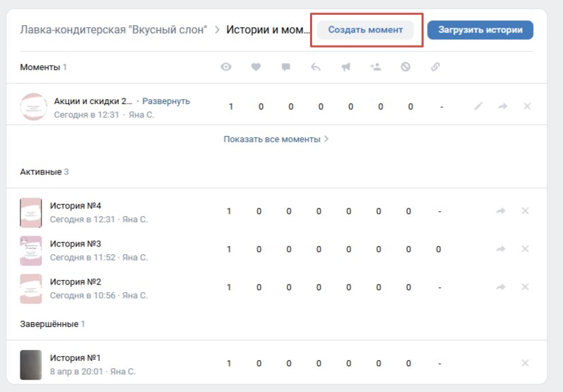Click the comment bubble column icon

pos(286,67)
